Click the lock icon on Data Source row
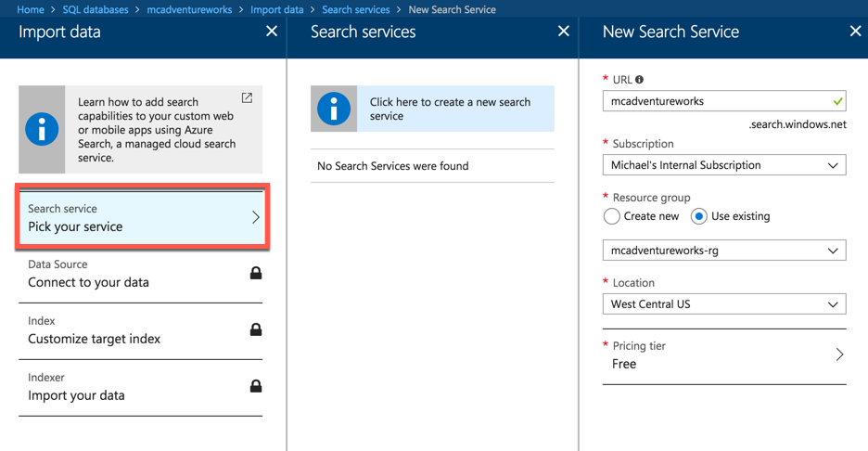Image resolution: width=868 pixels, height=451 pixels. pos(256,273)
